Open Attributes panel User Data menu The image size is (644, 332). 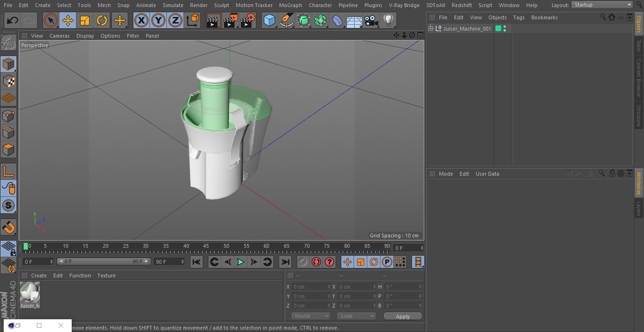pos(487,174)
